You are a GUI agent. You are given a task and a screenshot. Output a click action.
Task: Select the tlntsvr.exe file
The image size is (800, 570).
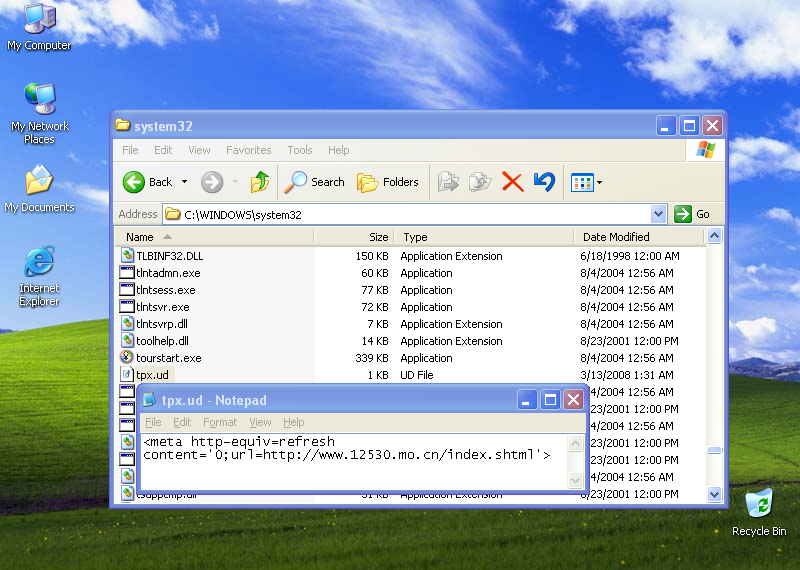point(162,307)
